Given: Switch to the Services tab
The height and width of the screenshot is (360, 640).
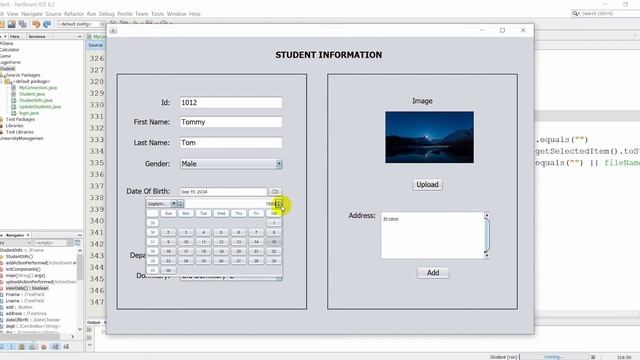Looking at the screenshot, I should tap(37, 36).
